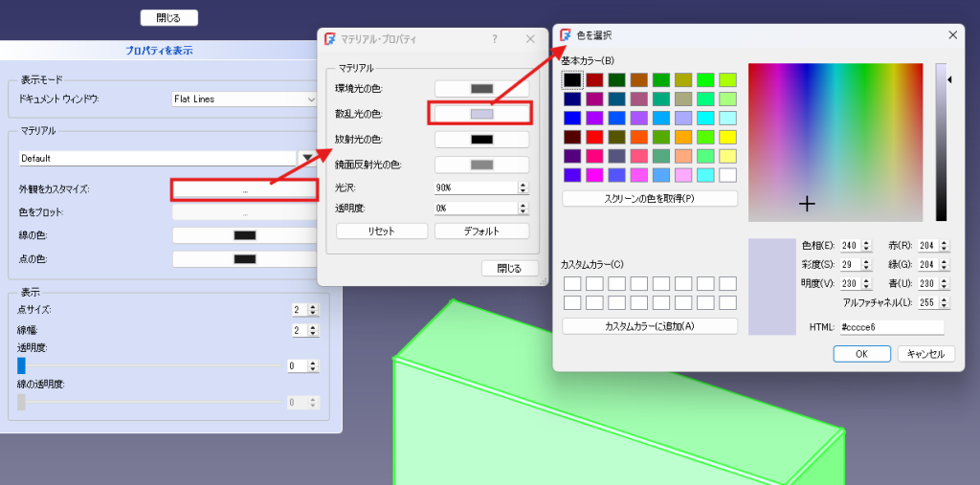Click the help question mark in material dialog
980x485 pixels.
pos(495,39)
